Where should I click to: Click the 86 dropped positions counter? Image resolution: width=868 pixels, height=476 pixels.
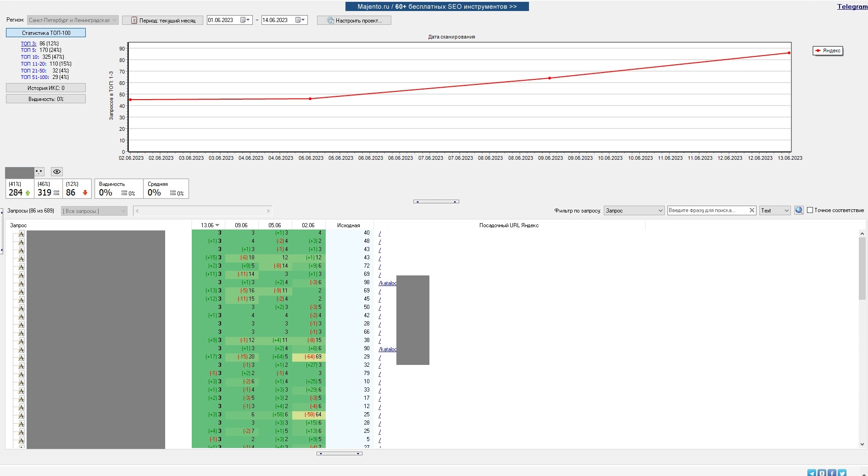[77, 189]
